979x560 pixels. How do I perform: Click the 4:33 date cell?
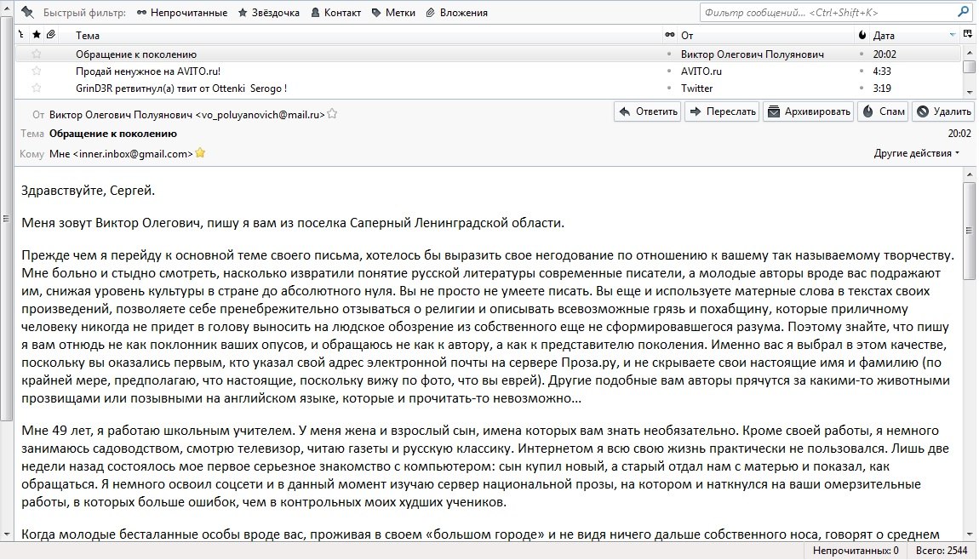pos(882,71)
